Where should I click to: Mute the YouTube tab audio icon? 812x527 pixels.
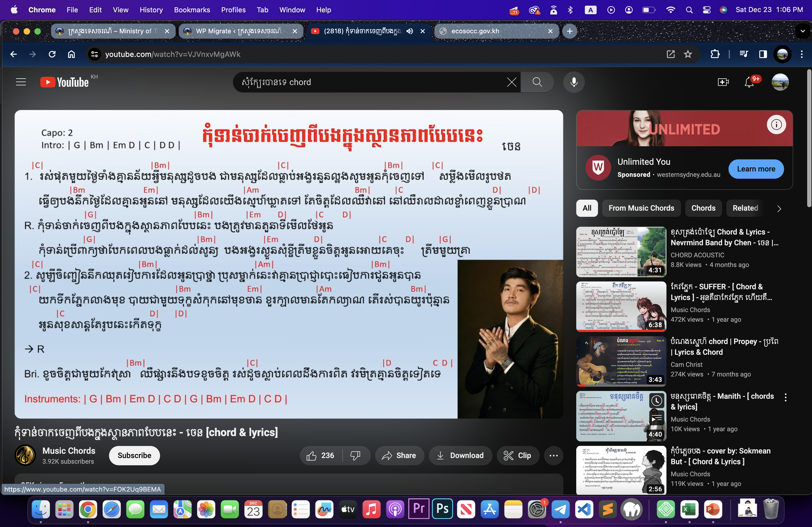pos(410,31)
